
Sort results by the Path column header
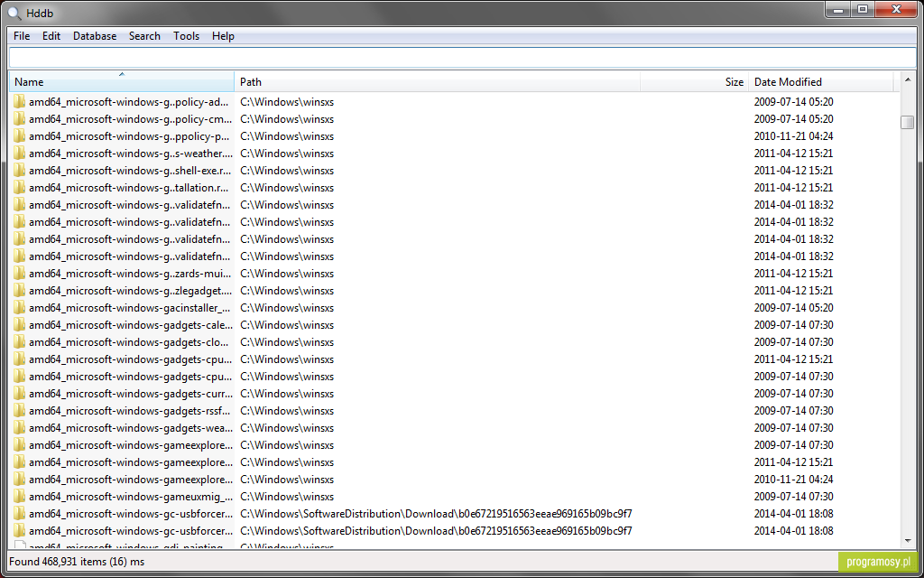[x=438, y=82]
